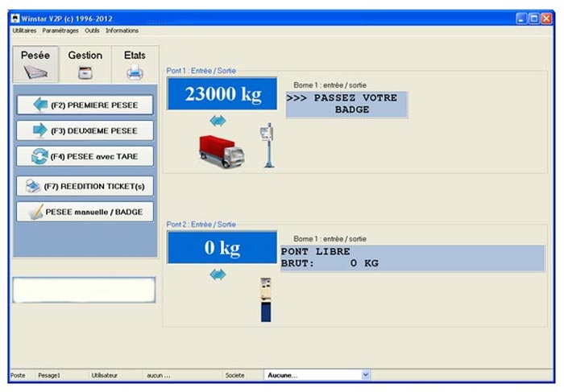
Task: Select PESEE manuelle / BADGE button
Action: tap(85, 212)
